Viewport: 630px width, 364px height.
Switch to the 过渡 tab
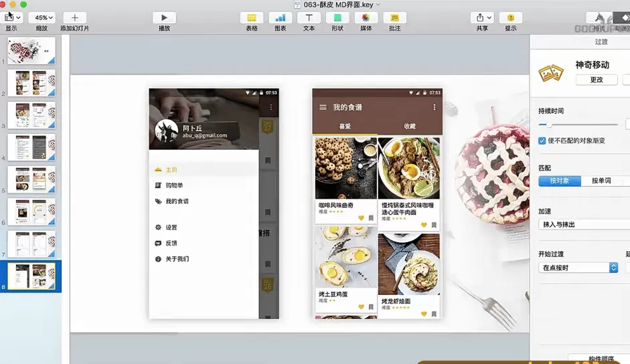pyautogui.click(x=601, y=41)
